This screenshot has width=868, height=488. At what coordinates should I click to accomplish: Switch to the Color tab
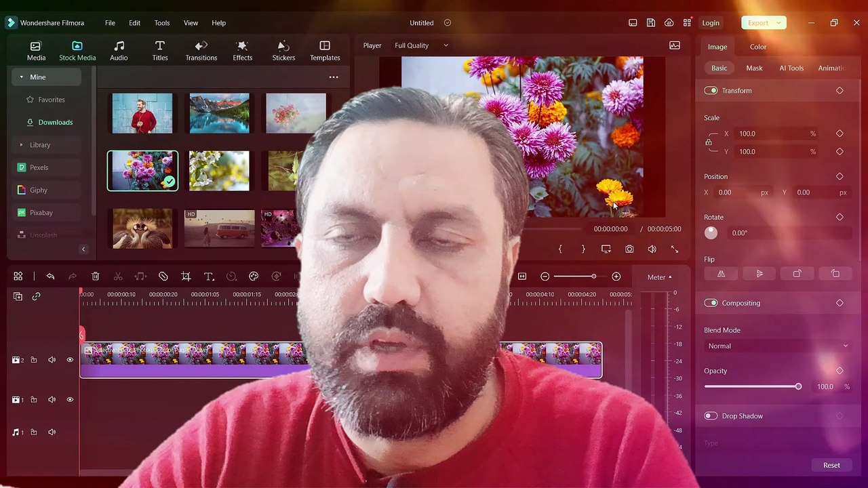[x=758, y=47]
